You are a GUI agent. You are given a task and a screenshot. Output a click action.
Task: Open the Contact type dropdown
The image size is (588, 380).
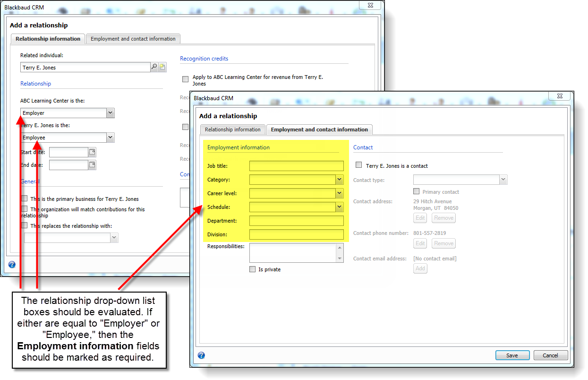point(503,180)
